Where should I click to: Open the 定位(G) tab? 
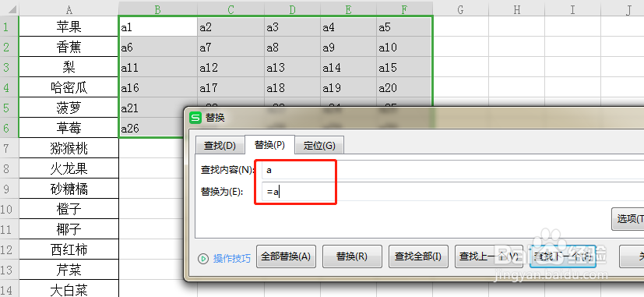tap(319, 145)
